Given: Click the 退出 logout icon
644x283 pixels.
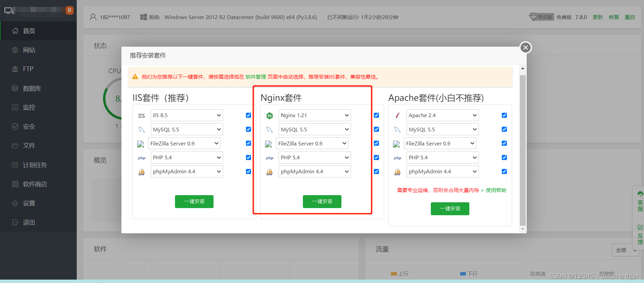Looking at the screenshot, I should [x=15, y=222].
